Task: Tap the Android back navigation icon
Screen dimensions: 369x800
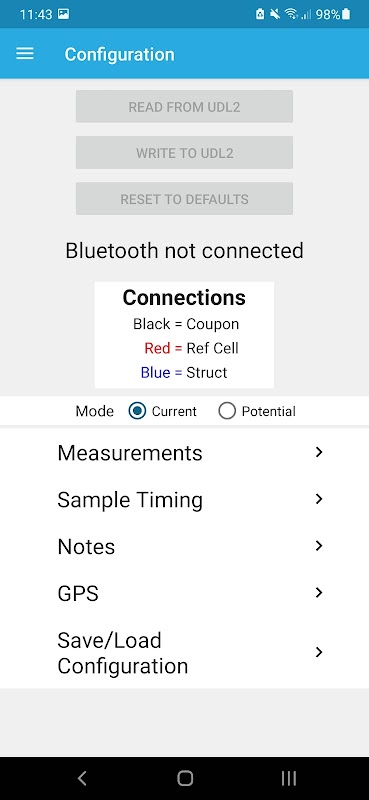Action: pyautogui.click(x=82, y=778)
